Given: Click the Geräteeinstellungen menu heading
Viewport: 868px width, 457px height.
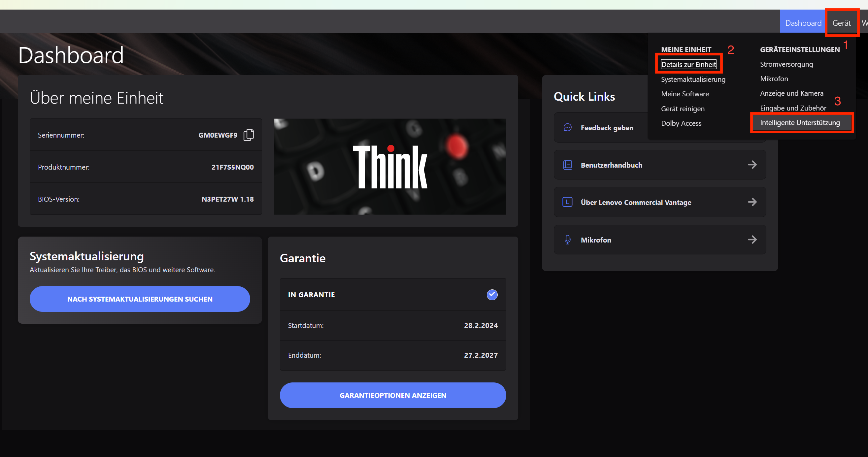Looking at the screenshot, I should pos(800,49).
